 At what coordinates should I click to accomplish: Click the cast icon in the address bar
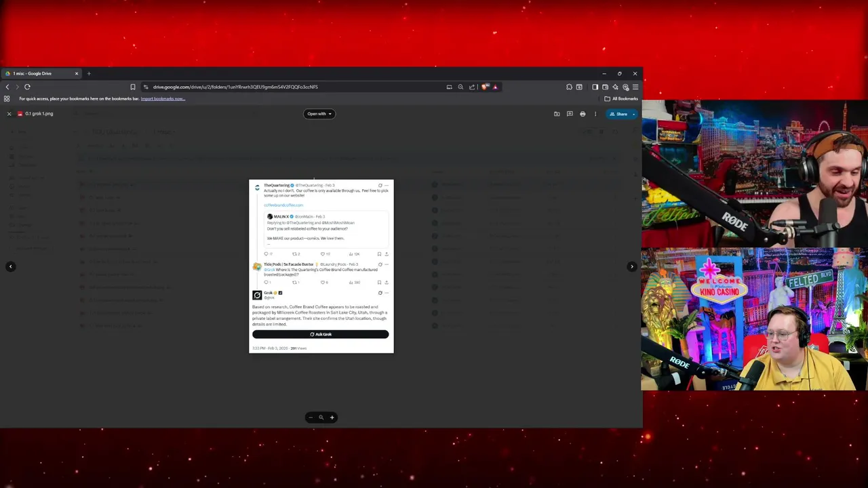[x=449, y=87]
